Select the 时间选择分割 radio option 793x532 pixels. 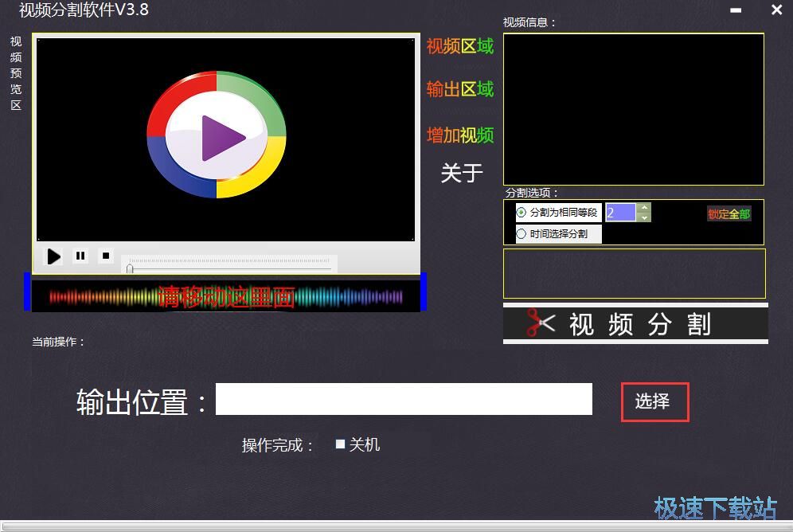click(x=522, y=234)
